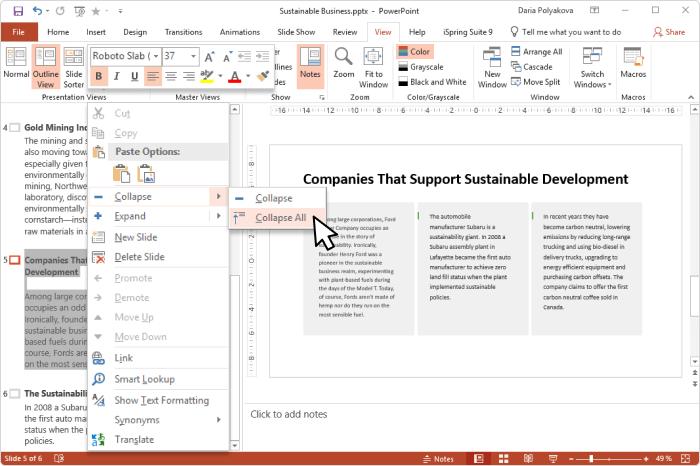Click Tell me what you want to do
Viewport: 700px width, 466px height.
pos(566,32)
